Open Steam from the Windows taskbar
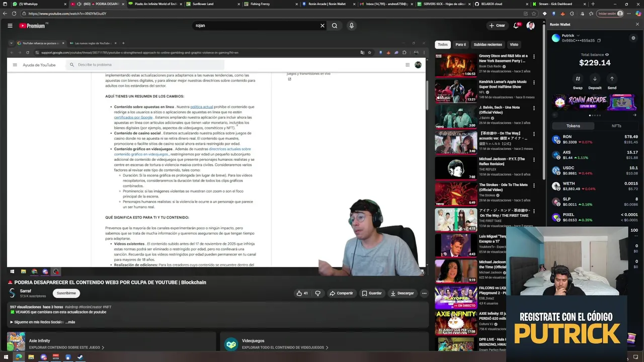644x362 pixels. coord(79,357)
